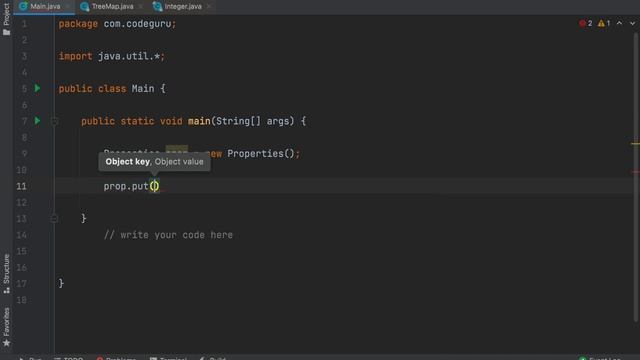This screenshot has width=640, height=360.
Task: Go to previous highlighted error arrow
Action: 619,23
